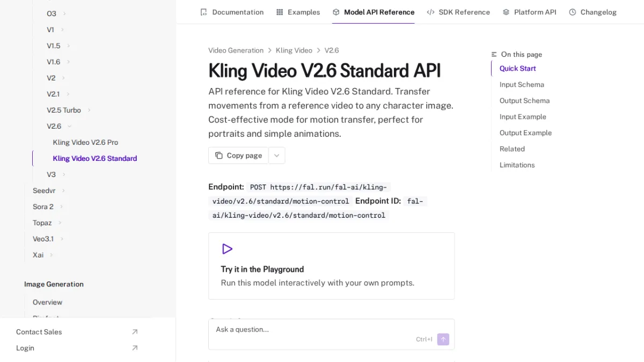Click the Documentation book icon

(x=203, y=12)
